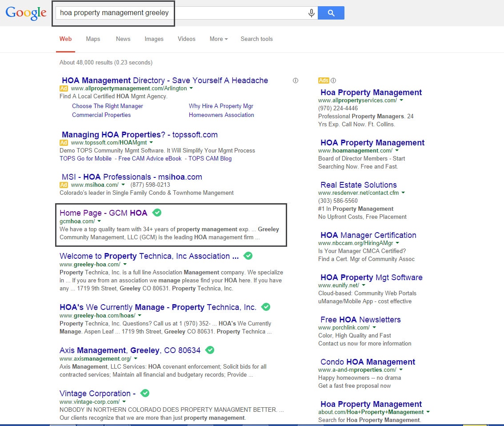This screenshot has width=504, height=426.
Task: Expand arrow next to www.eunify.net URL
Action: click(364, 285)
